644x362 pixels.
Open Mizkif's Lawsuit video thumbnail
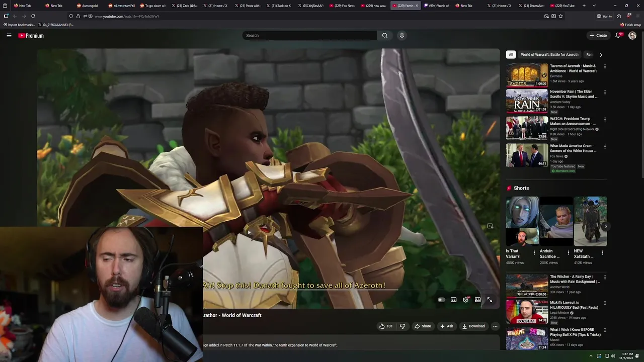click(x=527, y=312)
